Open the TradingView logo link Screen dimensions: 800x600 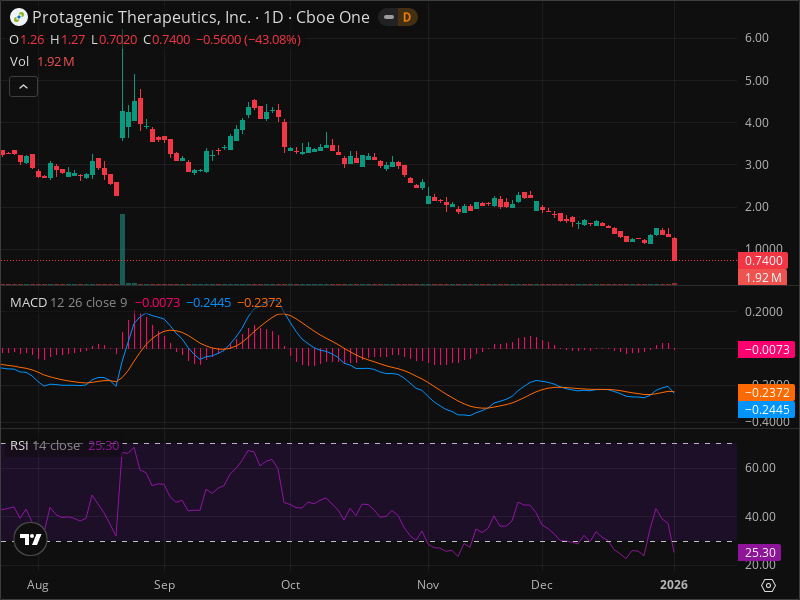31,539
